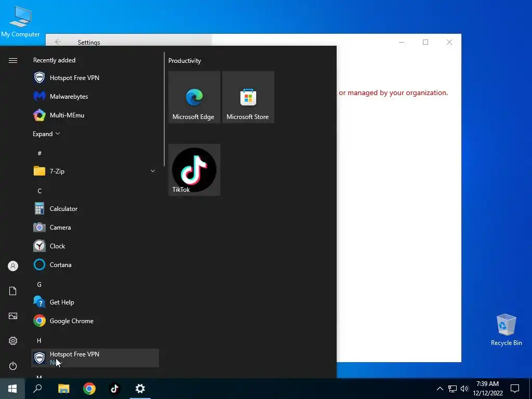Screen dimensions: 532x399
Task: Open the volume icon in system tray
Action: tap(464, 389)
